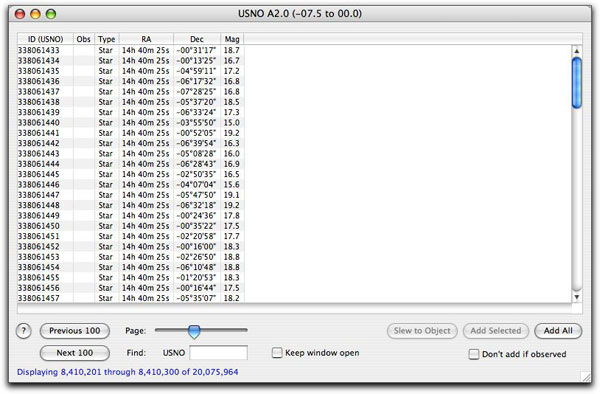Click the red close window button
This screenshot has width=600, height=394.
pyautogui.click(x=20, y=14)
